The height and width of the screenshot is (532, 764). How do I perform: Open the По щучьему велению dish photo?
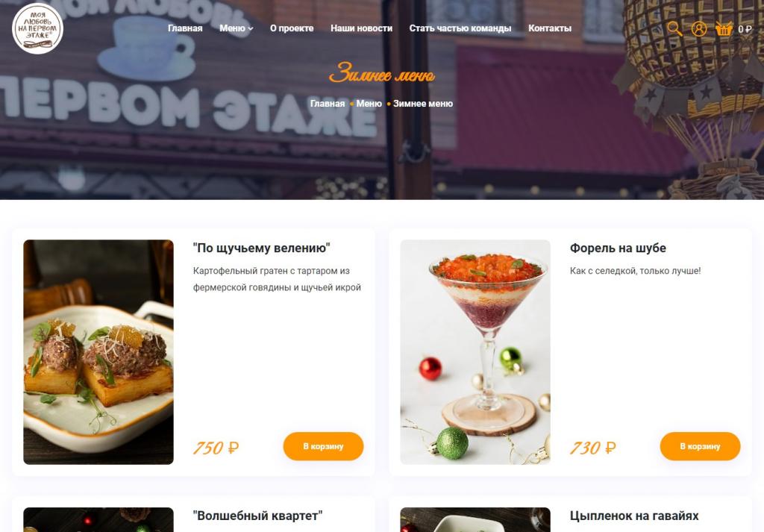pyautogui.click(x=98, y=351)
